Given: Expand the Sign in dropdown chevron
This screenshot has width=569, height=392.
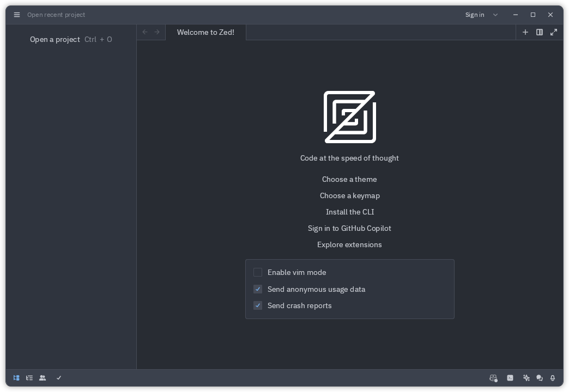Looking at the screenshot, I should coord(495,15).
